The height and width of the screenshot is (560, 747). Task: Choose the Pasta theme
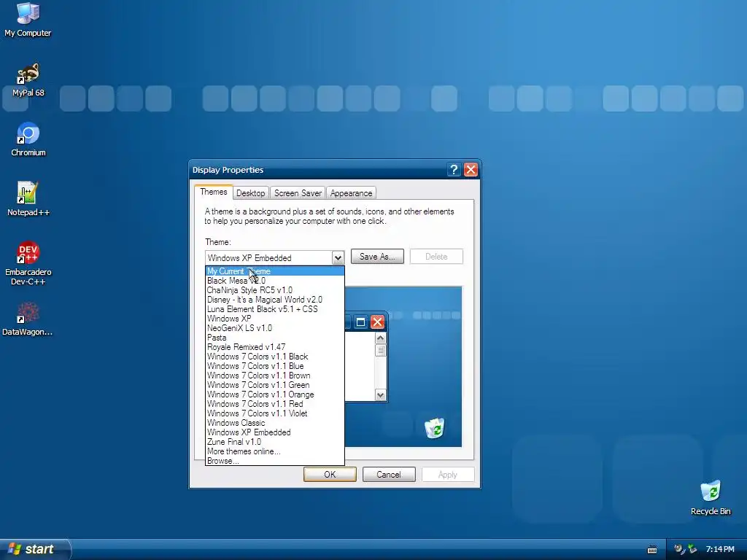[275, 338]
